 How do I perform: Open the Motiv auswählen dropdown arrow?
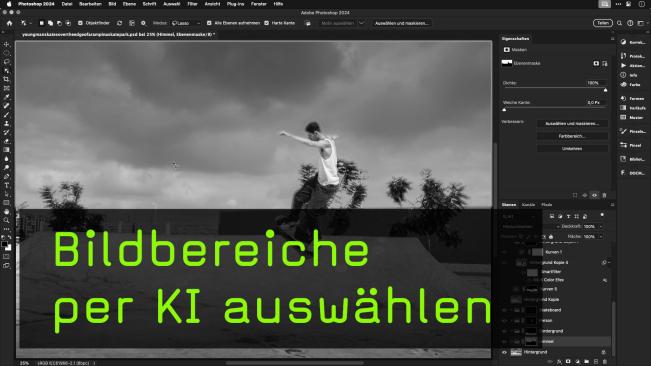(362, 23)
